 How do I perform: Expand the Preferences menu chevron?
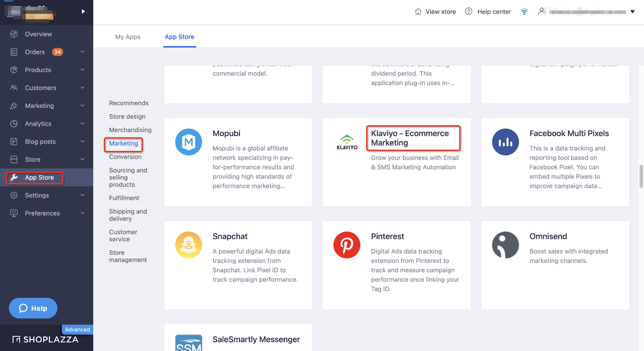pyautogui.click(x=83, y=213)
